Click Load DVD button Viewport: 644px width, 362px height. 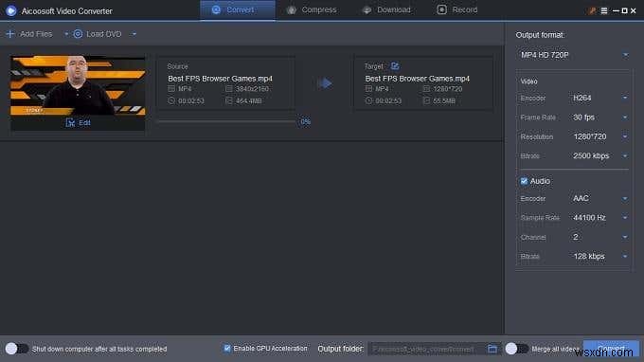(x=98, y=34)
